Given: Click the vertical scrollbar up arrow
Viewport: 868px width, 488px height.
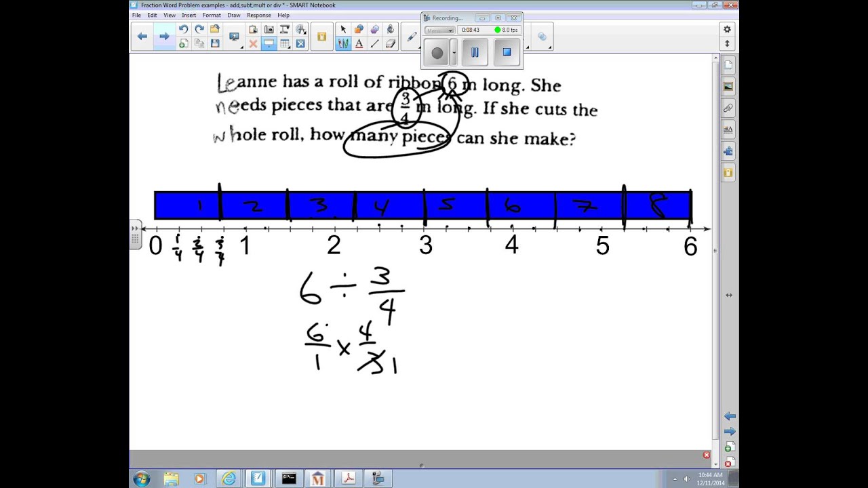Looking at the screenshot, I should tap(715, 59).
